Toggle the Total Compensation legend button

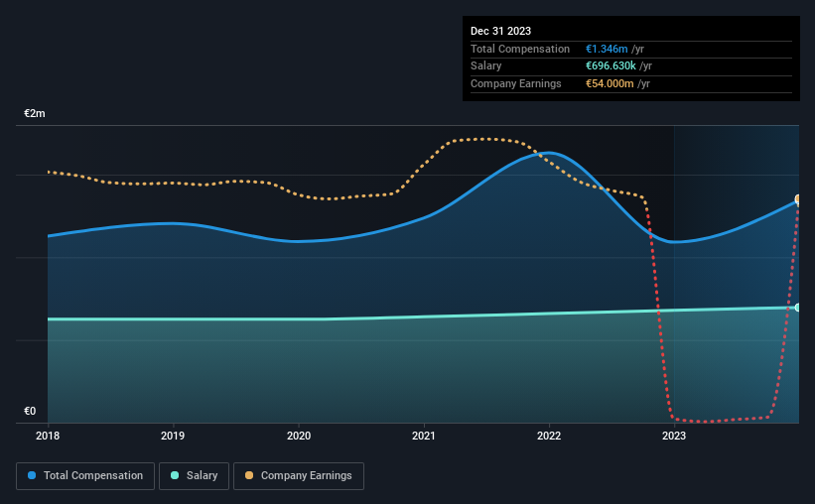click(x=85, y=476)
